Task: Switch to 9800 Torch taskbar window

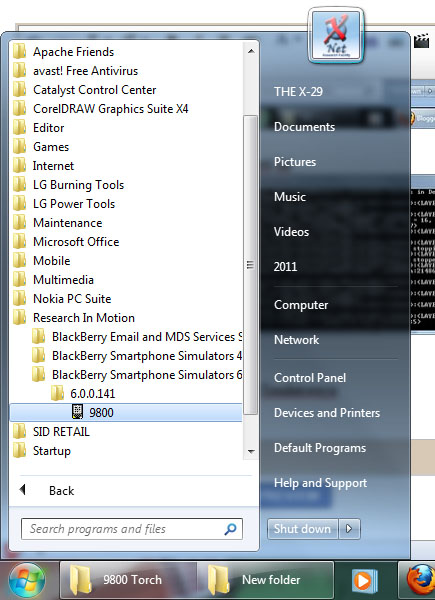Action: (128, 580)
